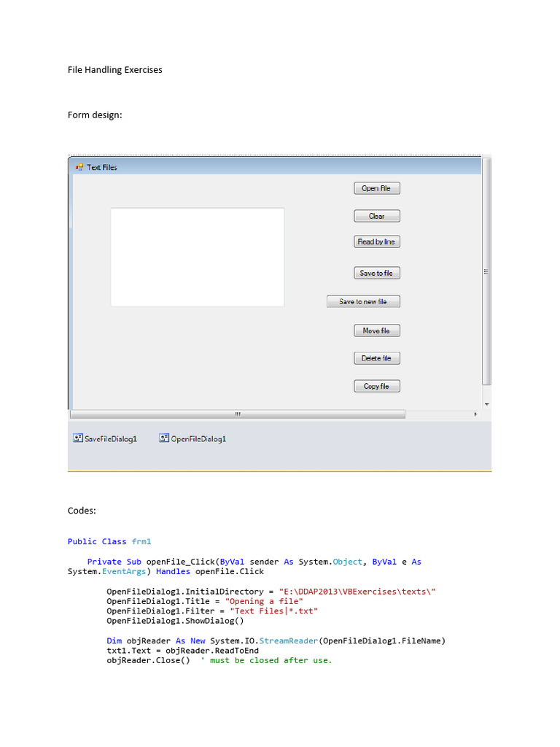Click inside the white text box
This screenshot has width=560, height=747.
click(197, 257)
